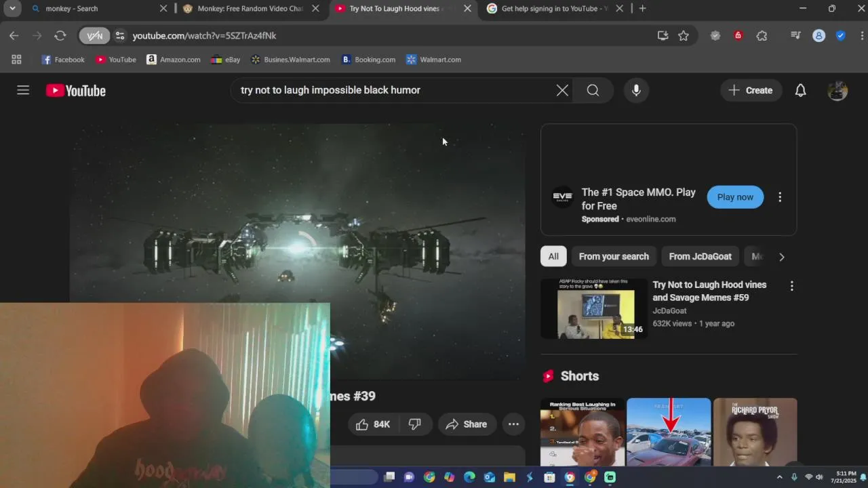The image size is (868, 488).
Task: Open Microsoft Edge from the taskbar
Action: pos(469,477)
